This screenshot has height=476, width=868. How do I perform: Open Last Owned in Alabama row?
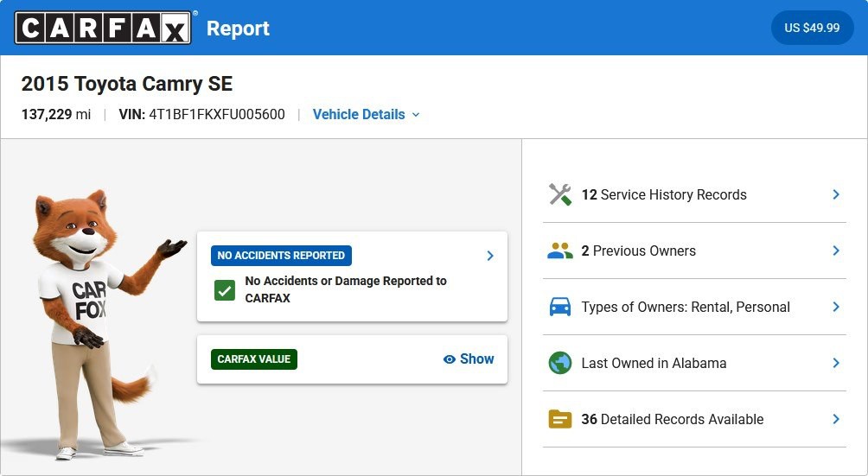pos(694,363)
